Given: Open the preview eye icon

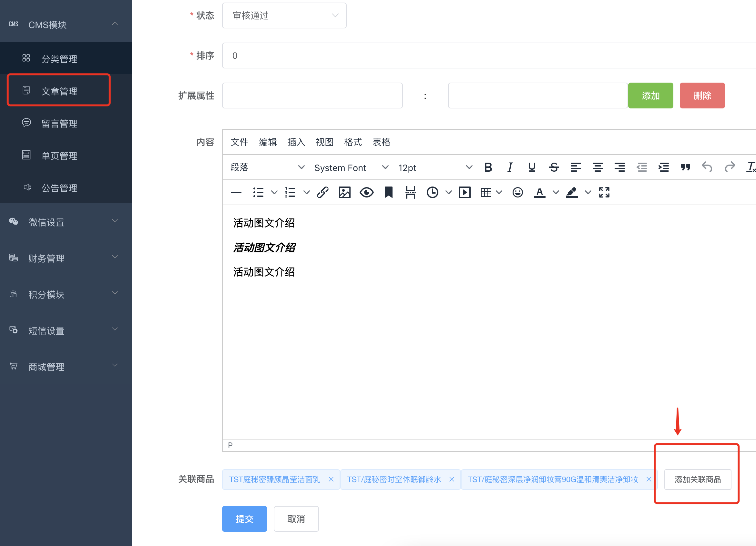Looking at the screenshot, I should click(x=366, y=193).
